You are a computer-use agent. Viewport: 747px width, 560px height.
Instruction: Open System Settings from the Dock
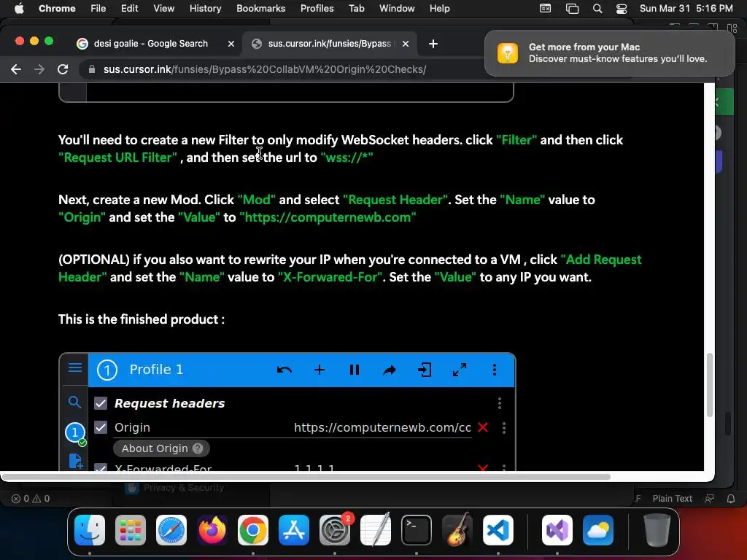click(x=335, y=530)
